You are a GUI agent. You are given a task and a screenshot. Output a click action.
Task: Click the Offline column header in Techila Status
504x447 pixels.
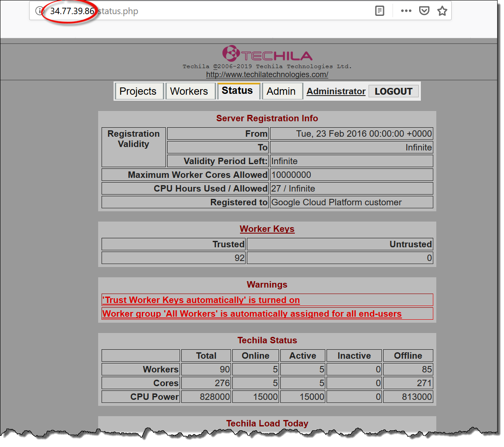(x=408, y=356)
